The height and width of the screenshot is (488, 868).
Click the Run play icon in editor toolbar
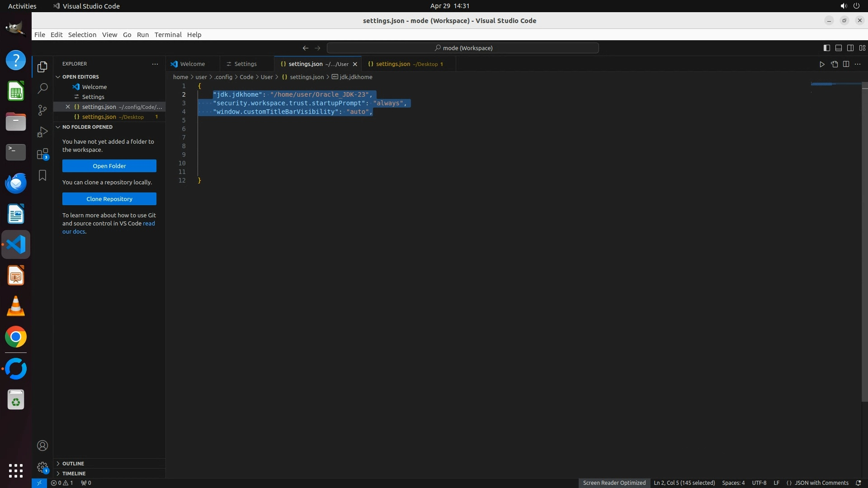pos(822,64)
